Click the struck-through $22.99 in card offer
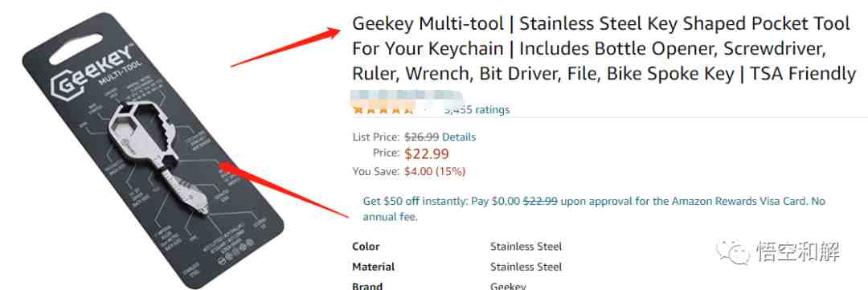868x290 pixels. click(540, 202)
